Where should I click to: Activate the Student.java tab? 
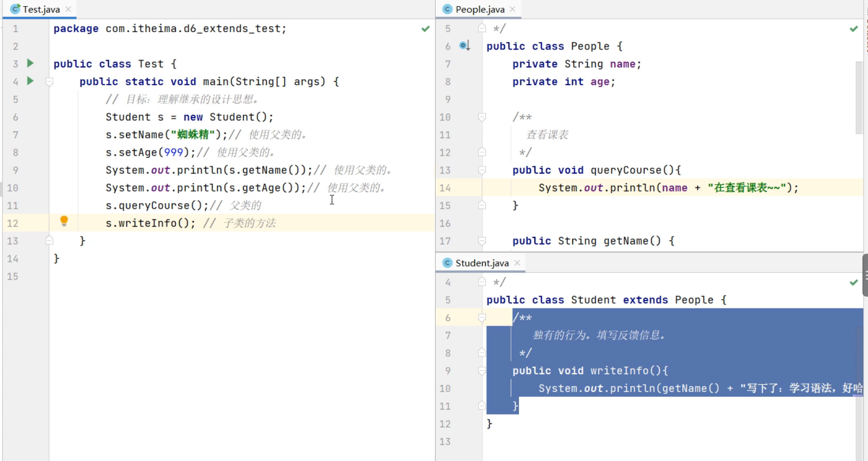[x=481, y=263]
